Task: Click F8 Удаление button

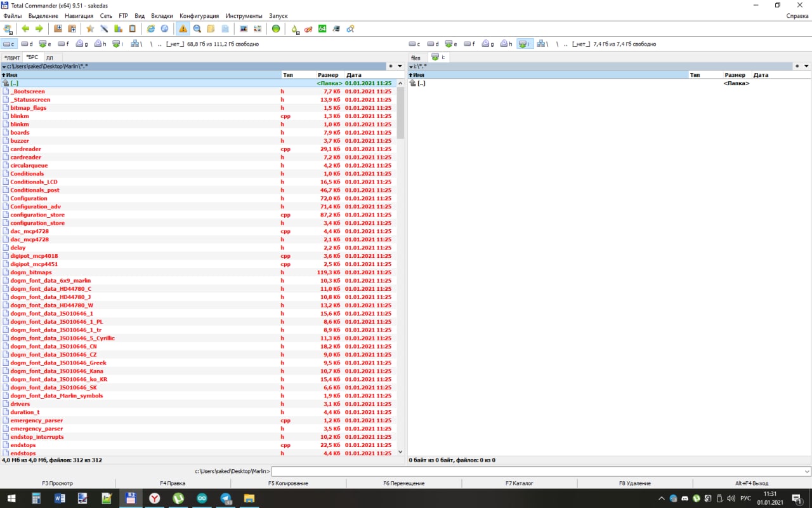Action: tap(634, 483)
